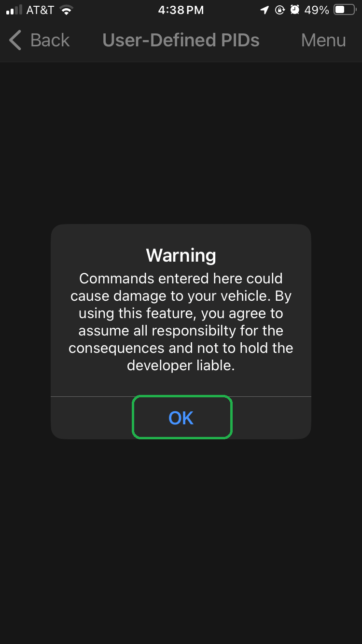The height and width of the screenshot is (644, 362).
Task: Tap the User-Defined PIDs title
Action: click(x=181, y=40)
